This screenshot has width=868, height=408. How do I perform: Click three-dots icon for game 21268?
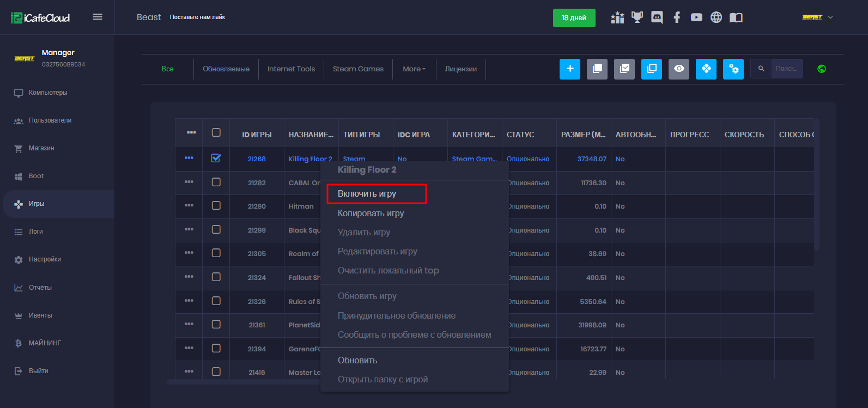pyautogui.click(x=189, y=158)
